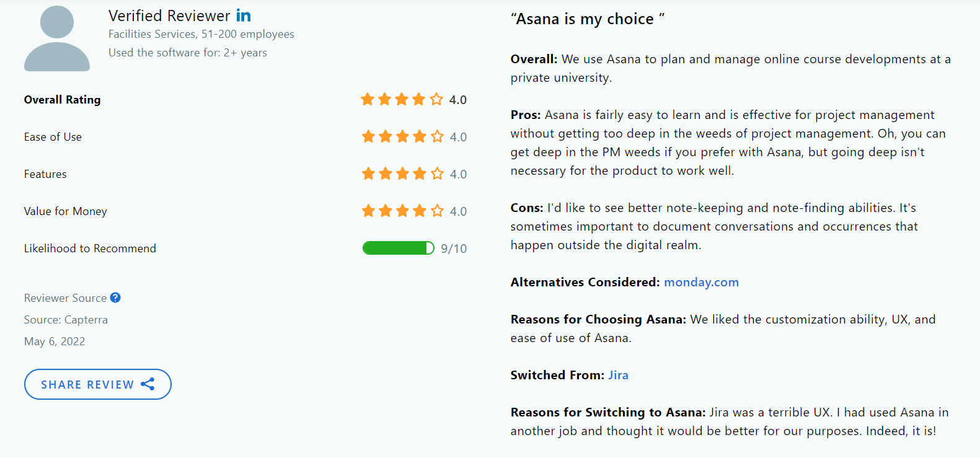Screen dimensions: 980x458
Task: Select the empty star in Ease of Use row
Action: tap(437, 136)
